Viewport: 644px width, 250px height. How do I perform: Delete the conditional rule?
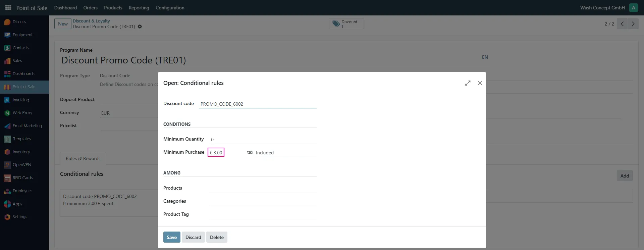pos(217,237)
